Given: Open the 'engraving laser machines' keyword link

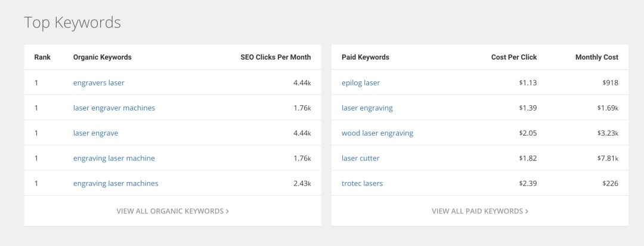Looking at the screenshot, I should [116, 183].
